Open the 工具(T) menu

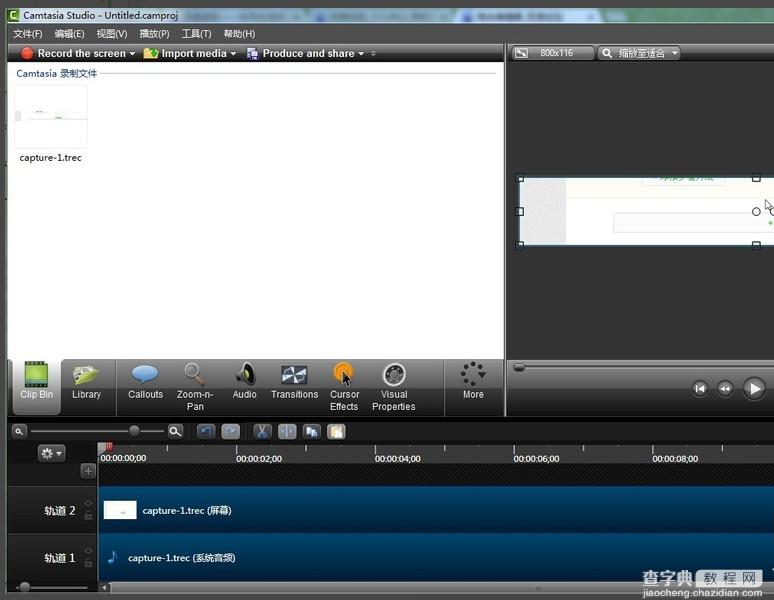point(196,34)
